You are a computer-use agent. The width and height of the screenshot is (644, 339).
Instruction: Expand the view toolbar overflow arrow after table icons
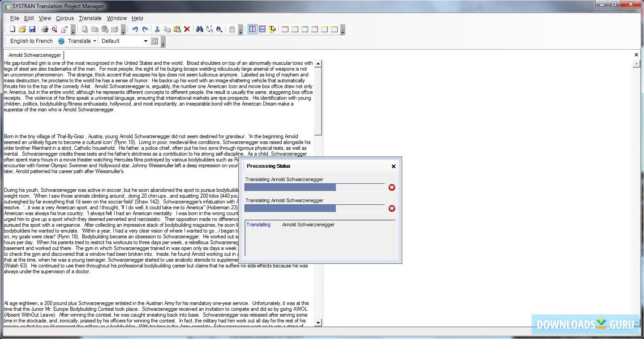pos(343,30)
